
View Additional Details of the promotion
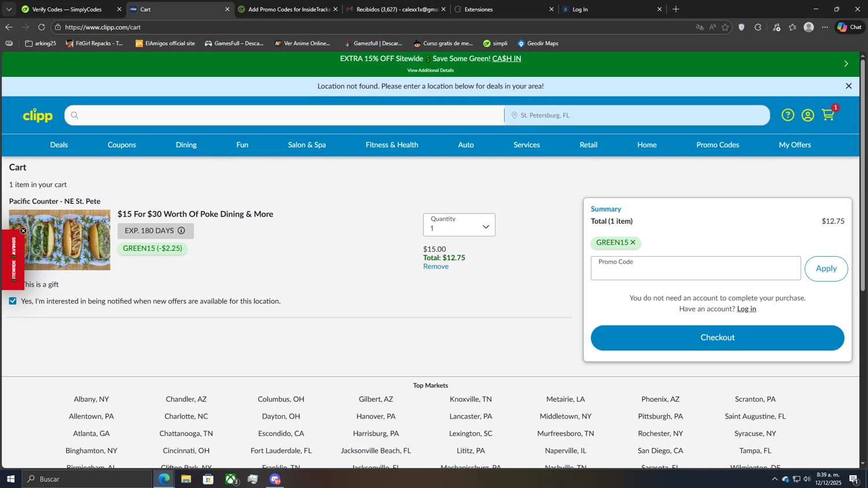(431, 71)
